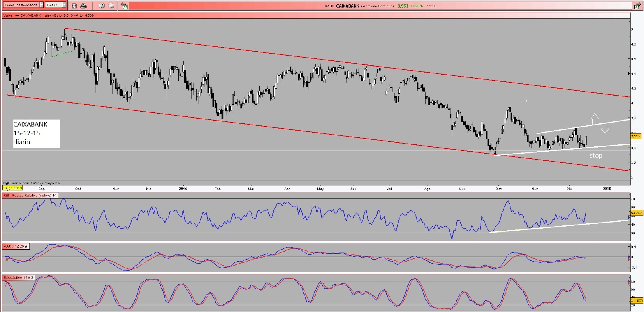
Task: Click the '2016' year label on time axis
Action: (606, 189)
